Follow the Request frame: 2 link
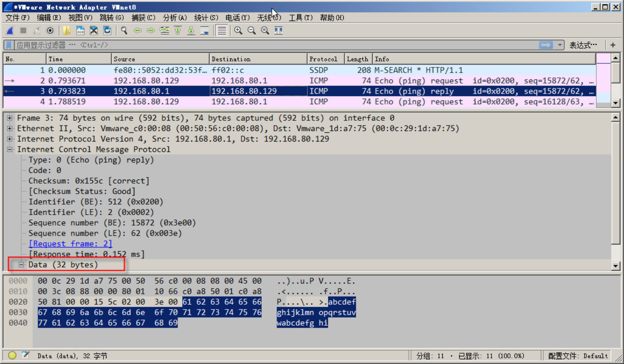Image resolution: width=624 pixels, height=364 pixels. tap(70, 244)
